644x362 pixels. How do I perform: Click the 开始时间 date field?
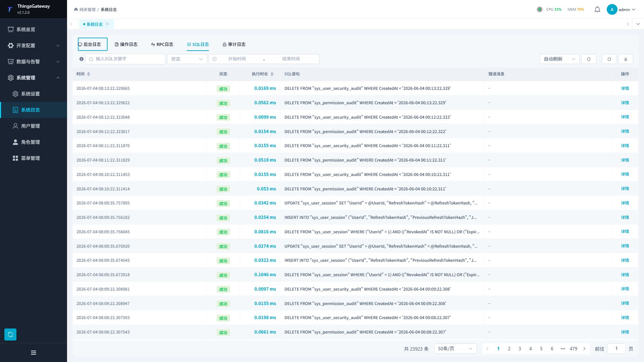[x=237, y=59]
